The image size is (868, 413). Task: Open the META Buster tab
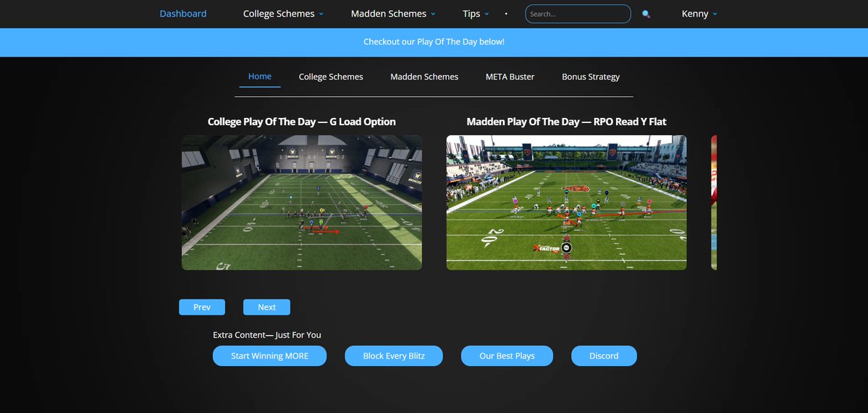[x=510, y=77]
